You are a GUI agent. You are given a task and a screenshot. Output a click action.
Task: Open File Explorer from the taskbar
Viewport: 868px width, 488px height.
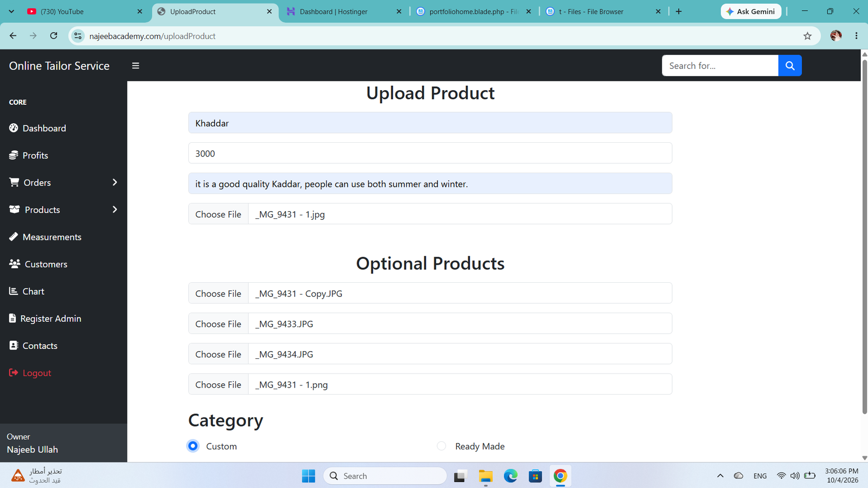point(486,476)
